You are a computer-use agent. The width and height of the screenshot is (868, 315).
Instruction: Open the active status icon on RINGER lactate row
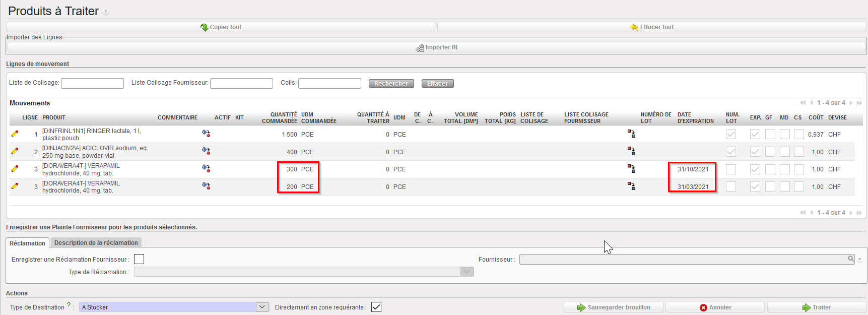point(206,134)
